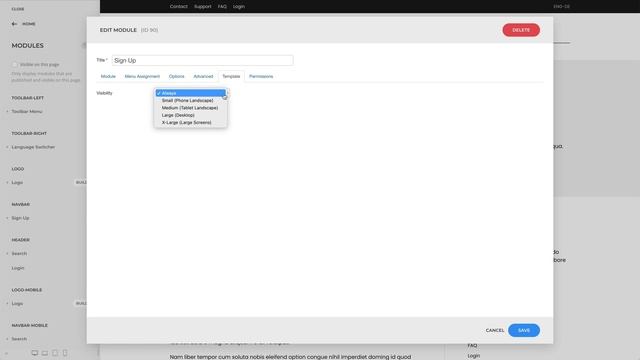Click FAQ link in page footer area

(x=472, y=345)
